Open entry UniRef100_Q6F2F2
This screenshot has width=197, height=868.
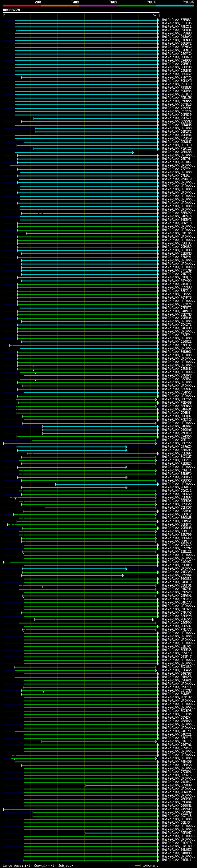click(x=177, y=132)
